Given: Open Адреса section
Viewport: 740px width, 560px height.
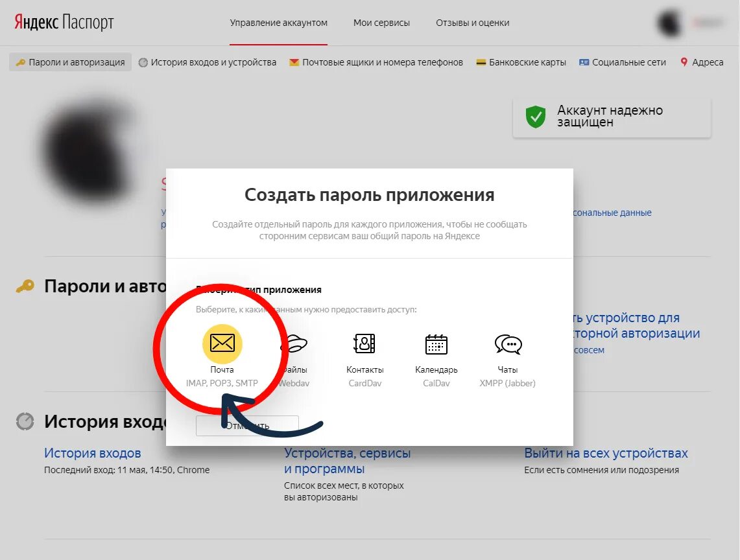Looking at the screenshot, I should coord(702,62).
